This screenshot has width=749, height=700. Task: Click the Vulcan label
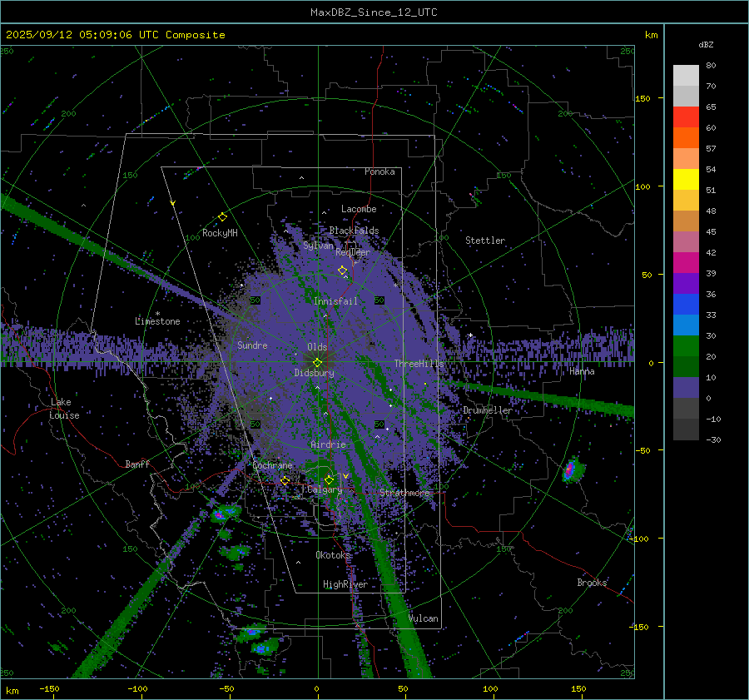point(424,618)
